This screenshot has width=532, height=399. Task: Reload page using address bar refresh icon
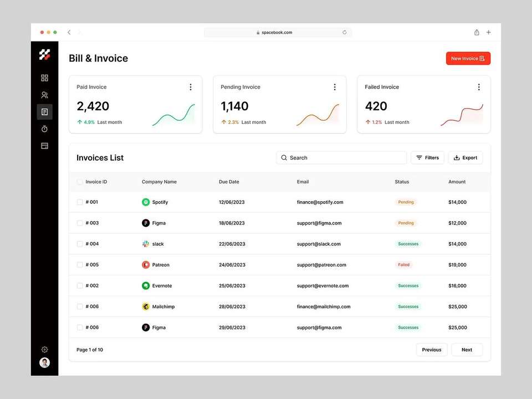pos(344,32)
